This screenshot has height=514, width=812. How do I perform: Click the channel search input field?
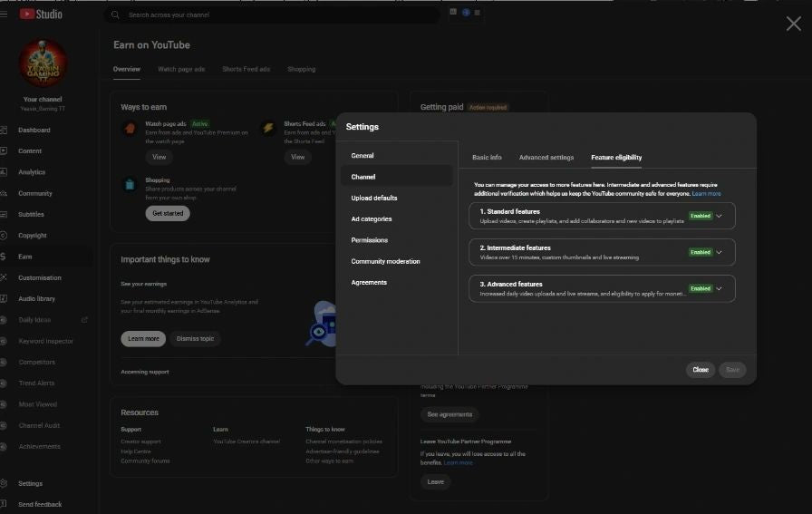[x=272, y=15]
